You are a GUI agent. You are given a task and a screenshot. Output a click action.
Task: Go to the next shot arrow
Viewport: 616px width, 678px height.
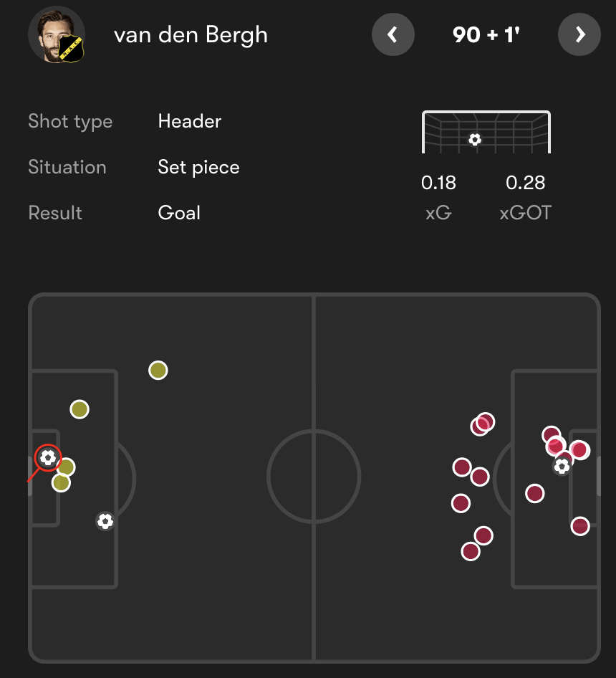(579, 34)
